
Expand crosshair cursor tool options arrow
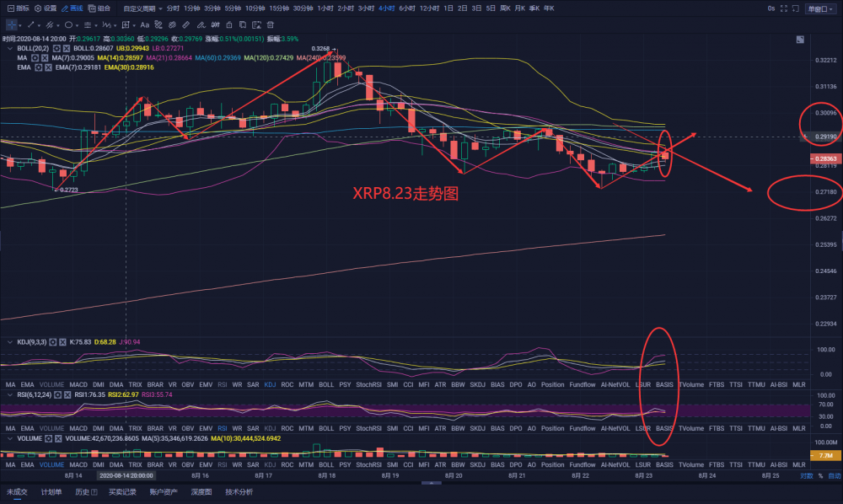pyautogui.click(x=20, y=25)
